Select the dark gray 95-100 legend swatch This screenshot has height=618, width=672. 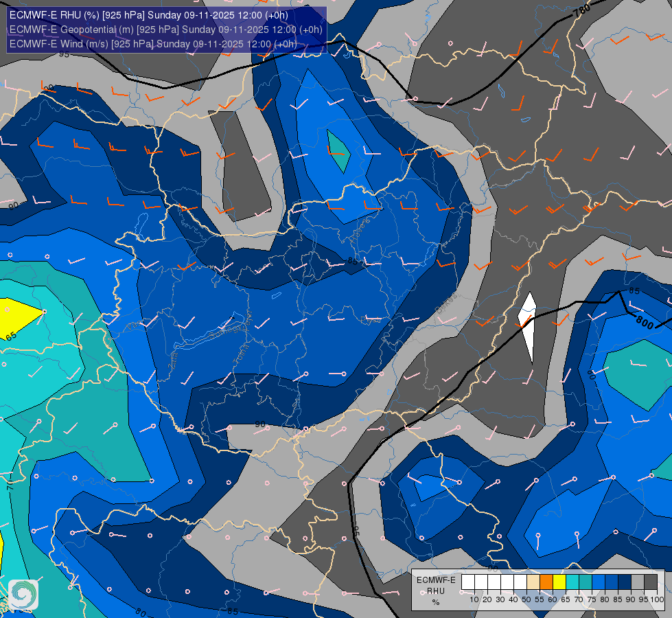651,582
